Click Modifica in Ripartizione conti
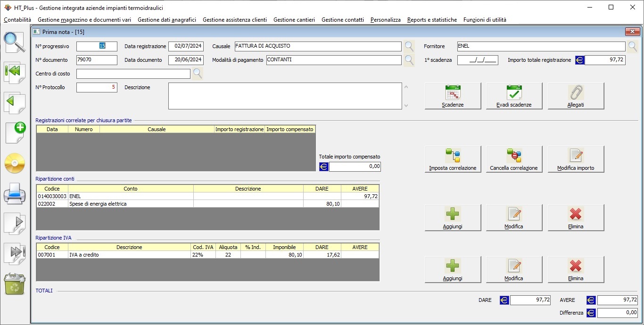Image resolution: width=644 pixels, height=325 pixels. click(514, 218)
